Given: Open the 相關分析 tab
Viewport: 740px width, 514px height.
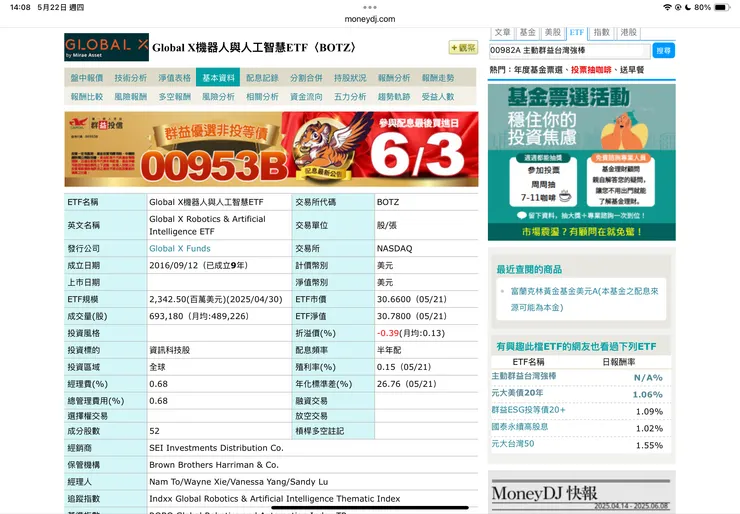Looking at the screenshot, I should [262, 97].
